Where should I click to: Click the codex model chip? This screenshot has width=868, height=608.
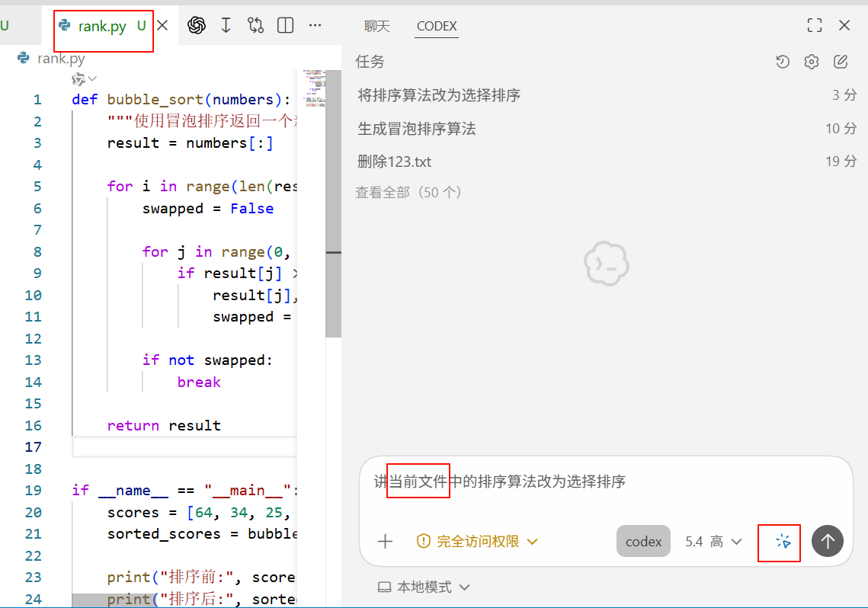coord(643,541)
